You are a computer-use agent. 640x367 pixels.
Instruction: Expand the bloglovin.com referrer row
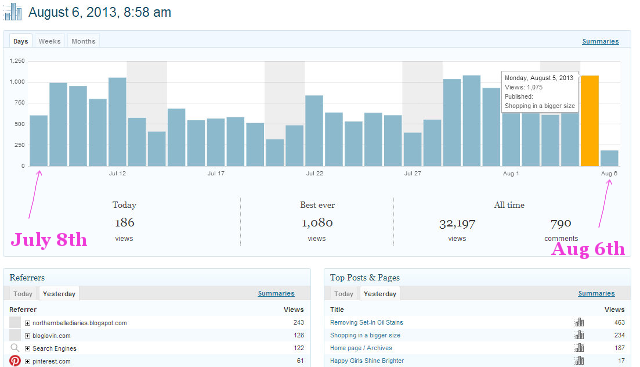coord(27,336)
